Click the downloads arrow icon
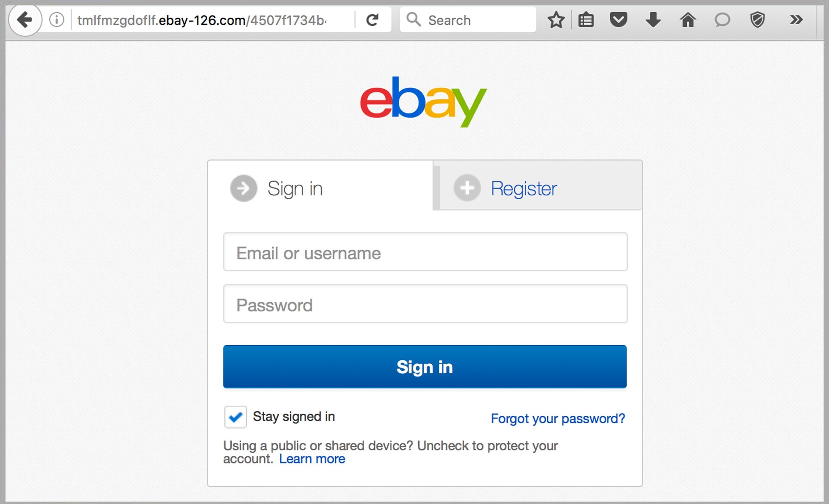The width and height of the screenshot is (829, 504). pos(653,20)
